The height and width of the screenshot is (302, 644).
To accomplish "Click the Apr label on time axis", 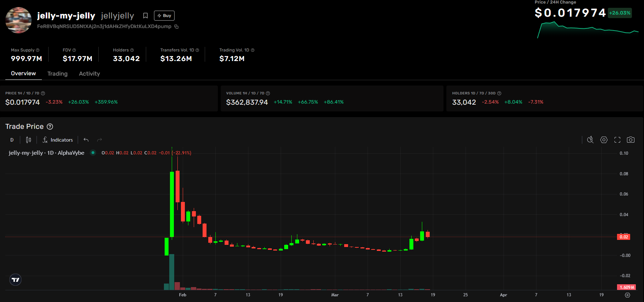I will pos(503,295).
